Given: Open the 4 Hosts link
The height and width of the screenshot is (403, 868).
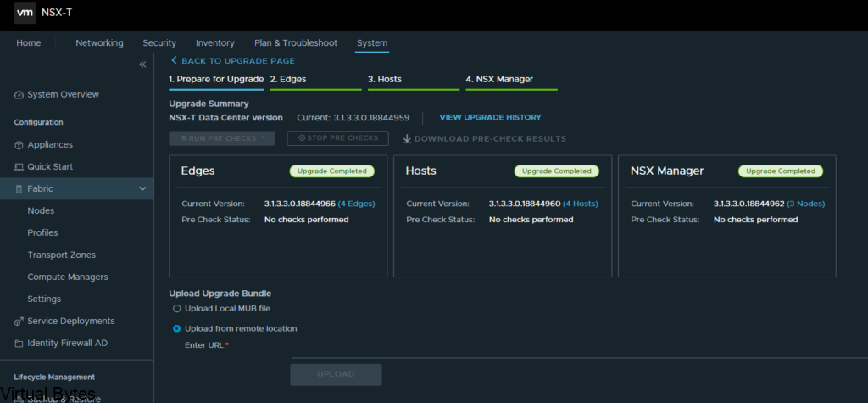Looking at the screenshot, I should click(x=581, y=204).
